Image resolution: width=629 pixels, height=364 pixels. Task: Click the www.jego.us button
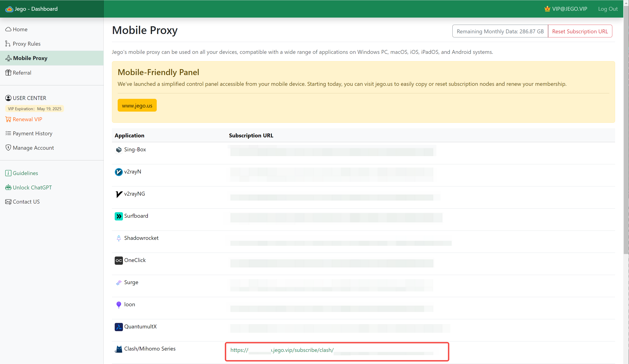(x=137, y=105)
